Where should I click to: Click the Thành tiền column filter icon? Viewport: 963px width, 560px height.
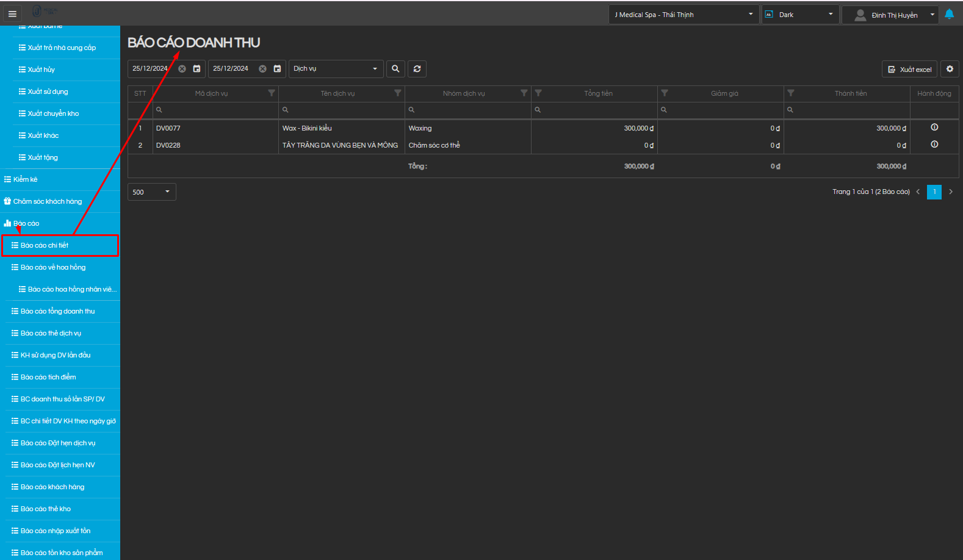791,93
